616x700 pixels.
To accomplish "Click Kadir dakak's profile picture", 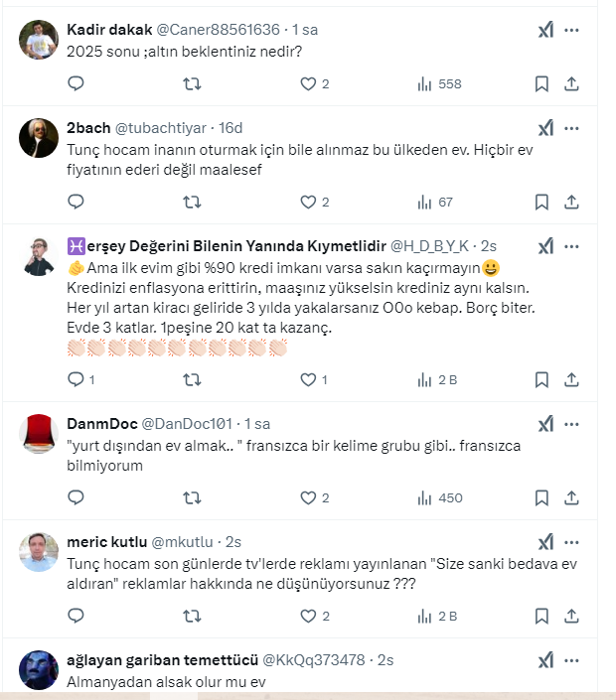I will tap(39, 40).
